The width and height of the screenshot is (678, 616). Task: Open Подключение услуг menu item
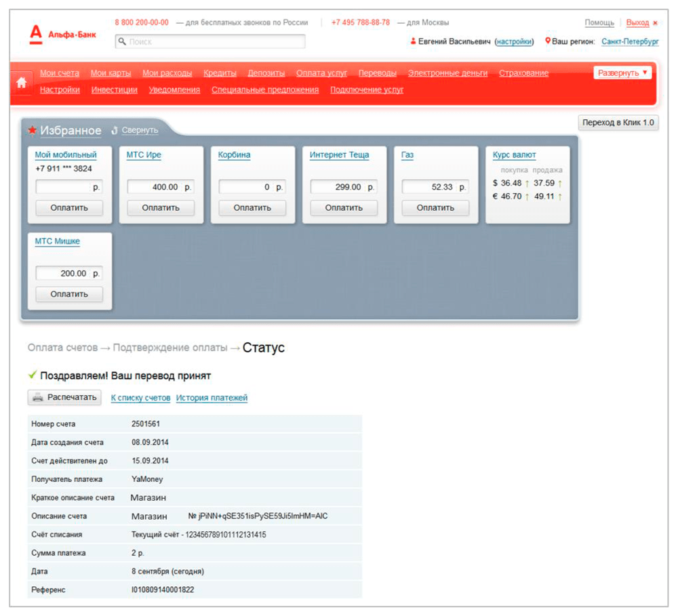[367, 90]
